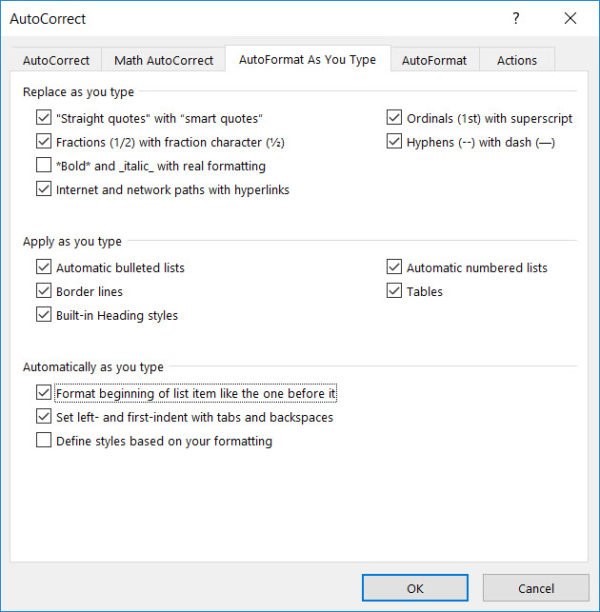Close the AutoCorrect dialog with the X
This screenshot has width=600, height=612.
point(570,18)
